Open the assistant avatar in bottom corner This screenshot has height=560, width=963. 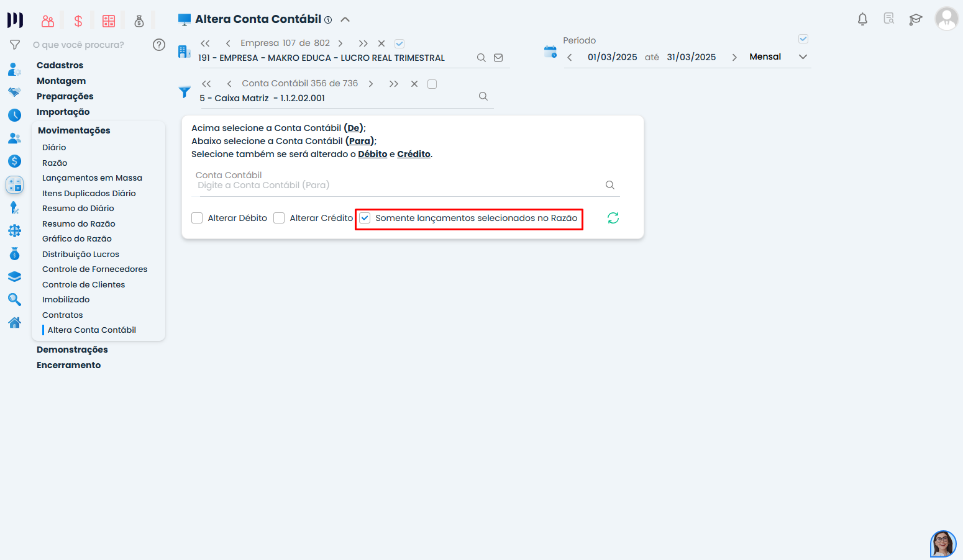[943, 544]
